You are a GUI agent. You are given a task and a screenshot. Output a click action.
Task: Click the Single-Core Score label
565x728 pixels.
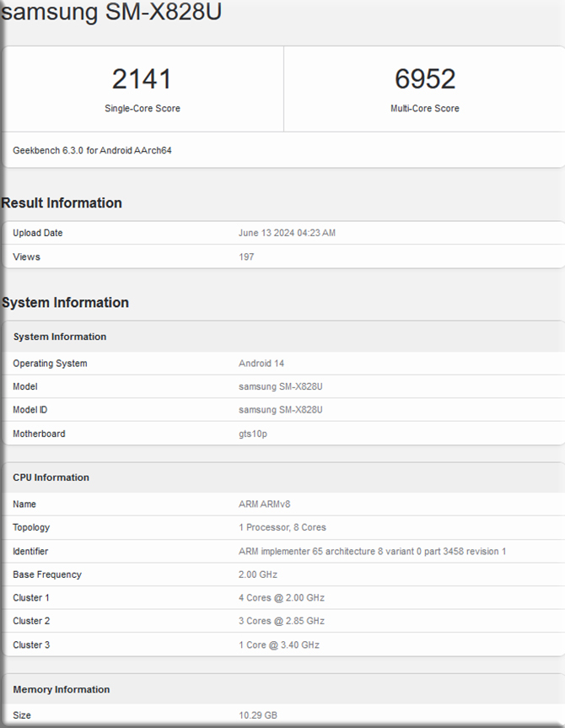[142, 108]
